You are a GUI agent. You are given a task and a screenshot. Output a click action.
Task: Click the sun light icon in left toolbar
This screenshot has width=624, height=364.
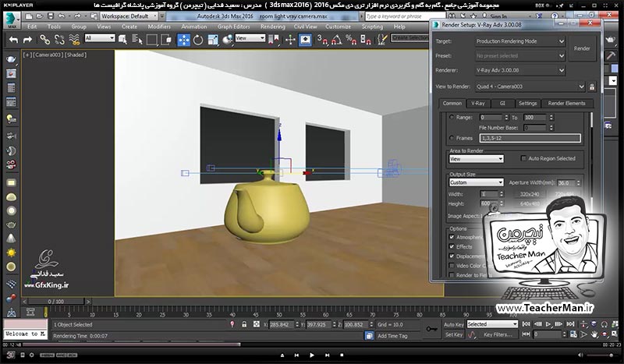coord(11,253)
